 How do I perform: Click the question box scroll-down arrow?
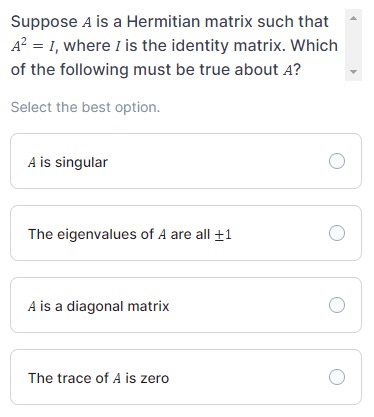coord(353,71)
